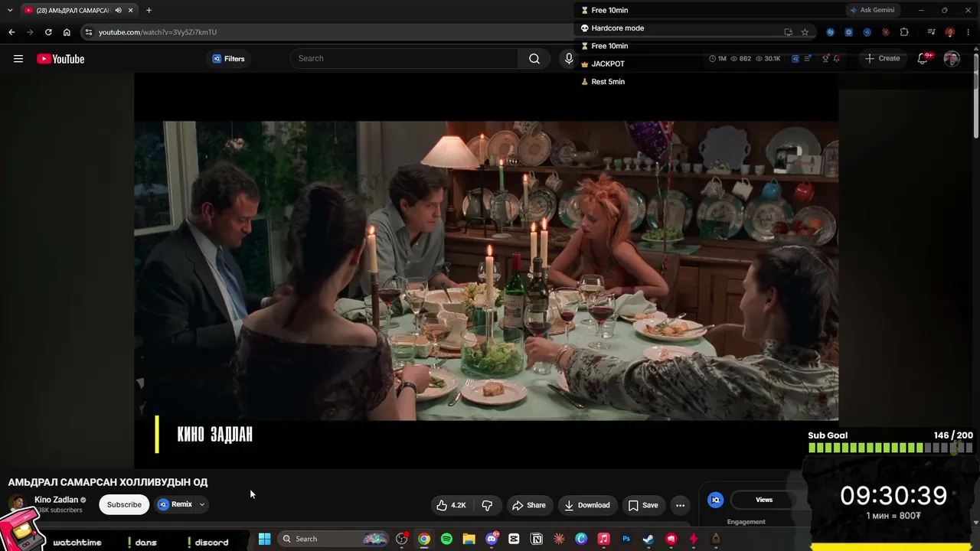
Task: Open Spotify from the taskbar
Action: [x=446, y=539]
